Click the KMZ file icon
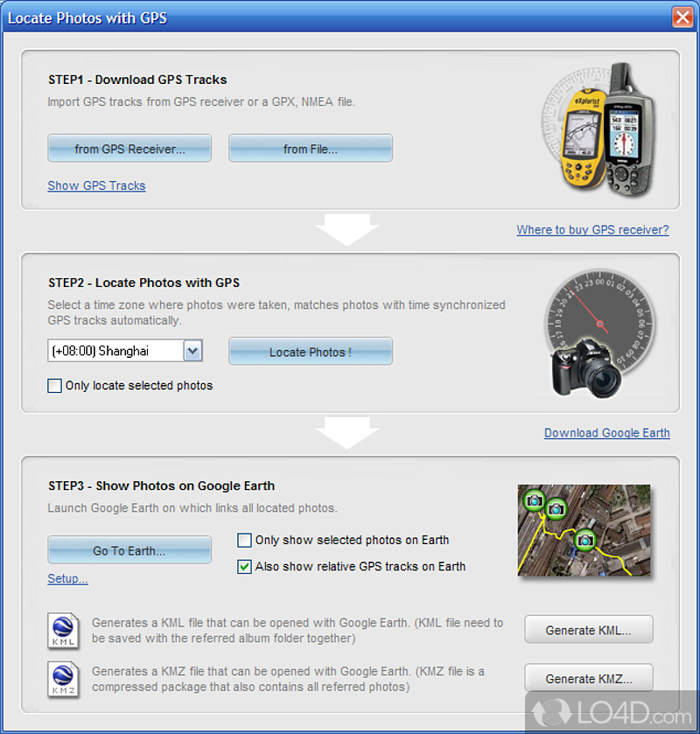700x734 pixels. coord(63,679)
